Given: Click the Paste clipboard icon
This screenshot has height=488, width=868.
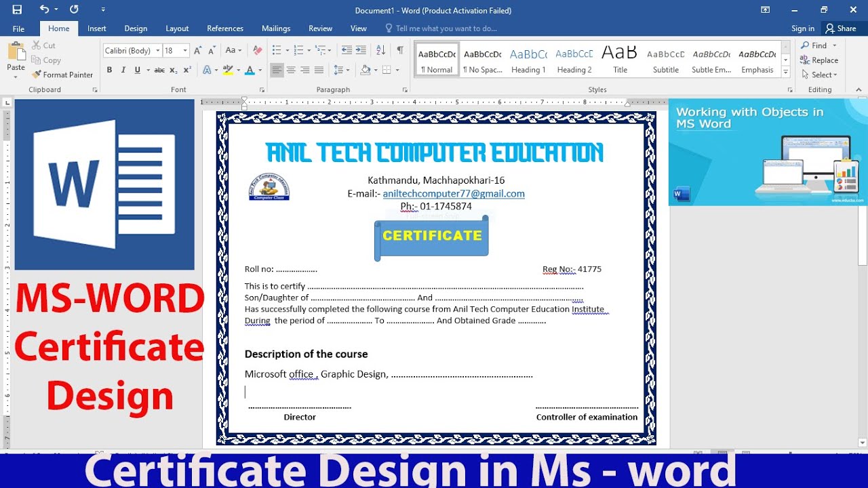Looking at the screenshot, I should point(16,52).
